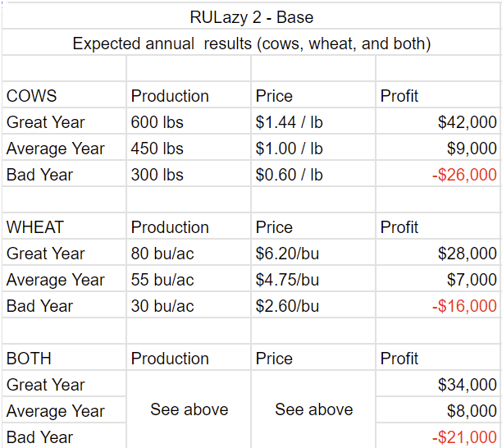
Task: Click wheat 80 bu/ac production cell
Action: click(162, 254)
